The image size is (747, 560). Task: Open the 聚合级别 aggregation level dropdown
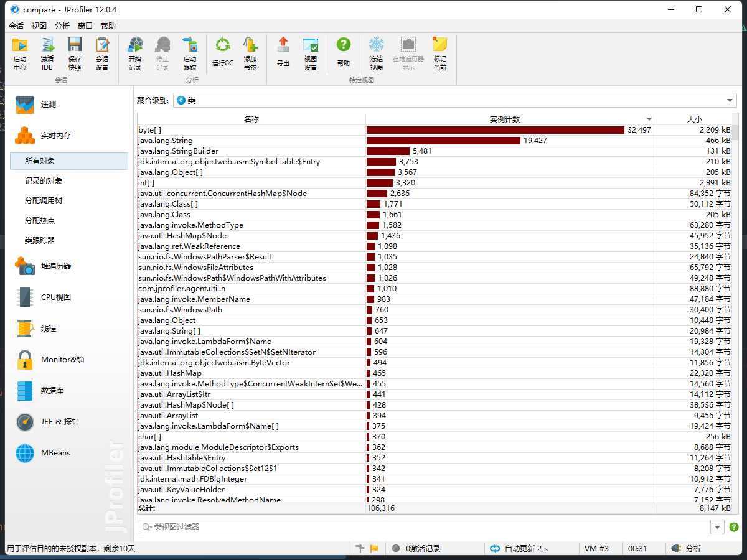coord(454,100)
